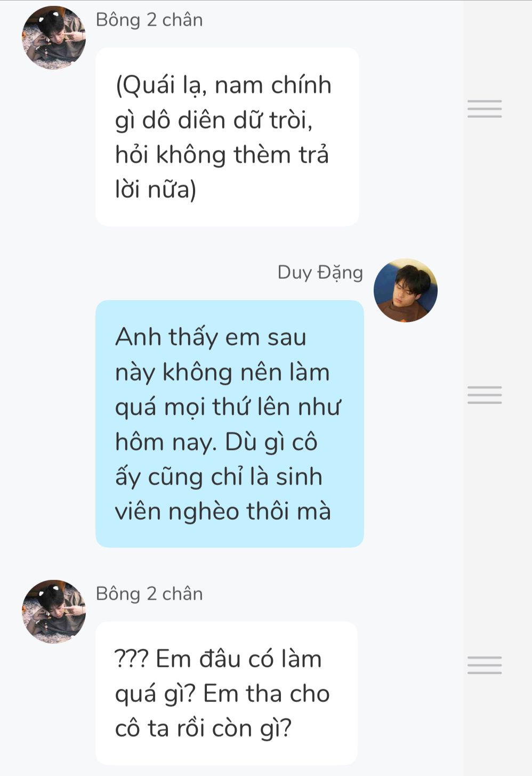Viewport: 532px width, 776px height.
Task: Tap the reorder handle next to Duy Đặng's blue message
Action: coord(485,395)
